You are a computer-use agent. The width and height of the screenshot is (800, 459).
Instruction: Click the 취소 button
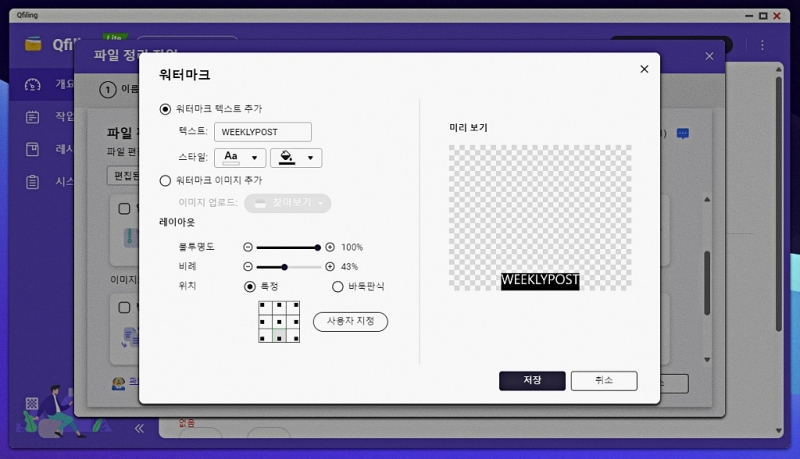coord(603,381)
